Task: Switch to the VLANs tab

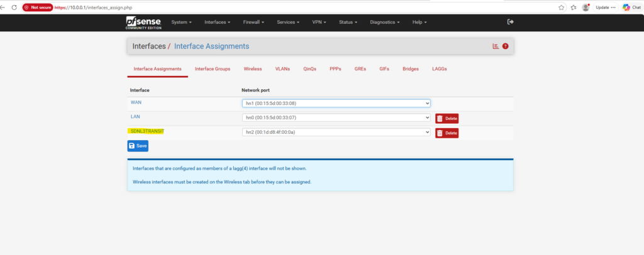Action: [282, 69]
